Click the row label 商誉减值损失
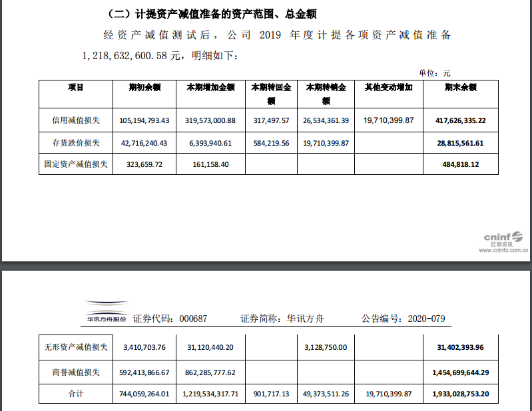This screenshot has width=532, height=411. click(76, 372)
